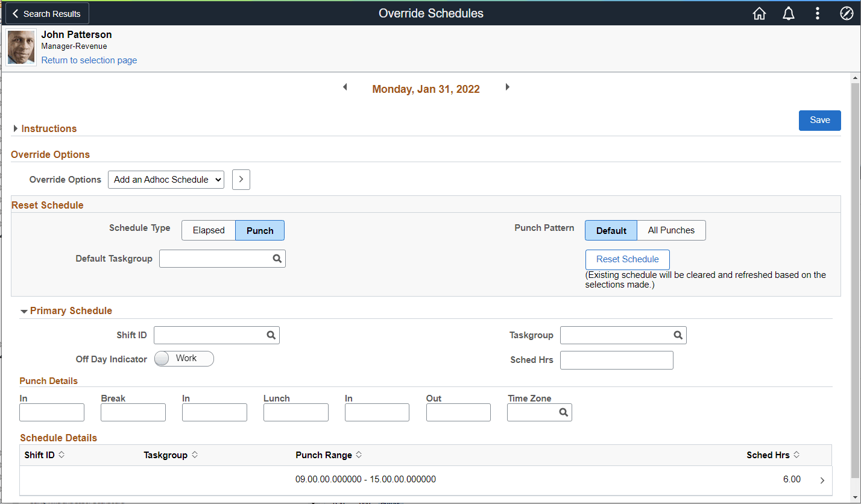The image size is (861, 504).
Task: Open notifications via the bell icon
Action: click(788, 13)
